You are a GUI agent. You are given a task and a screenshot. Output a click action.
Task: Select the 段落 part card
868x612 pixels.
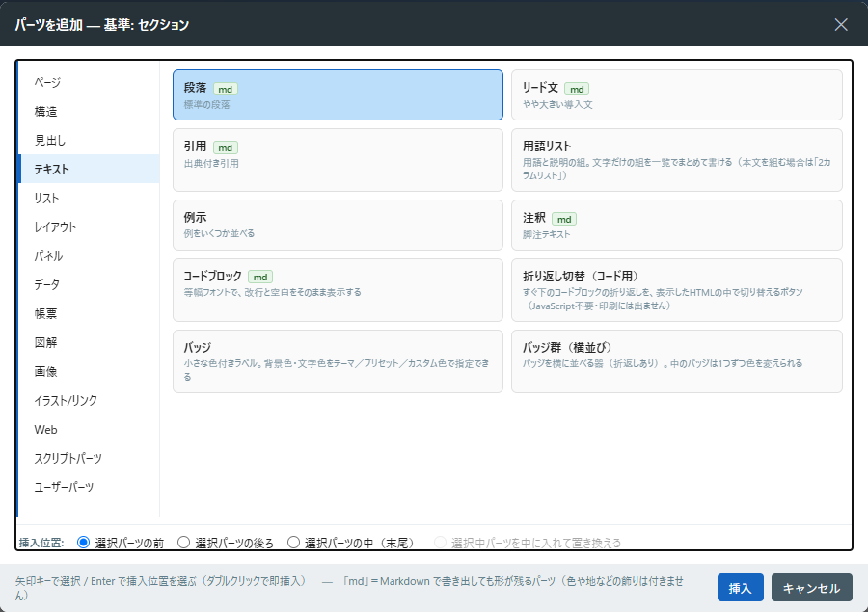pos(338,94)
